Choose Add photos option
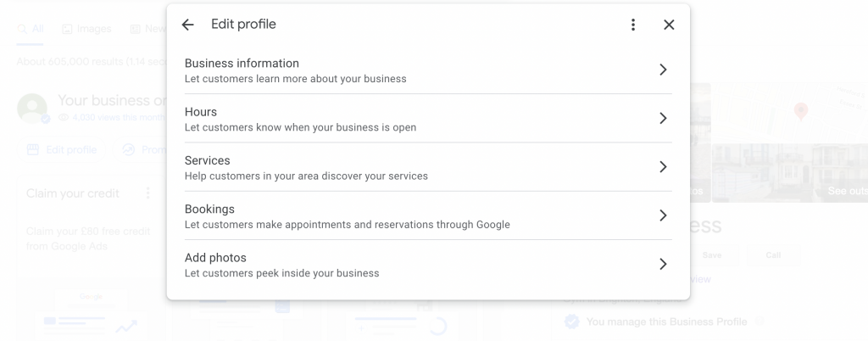 (215, 257)
